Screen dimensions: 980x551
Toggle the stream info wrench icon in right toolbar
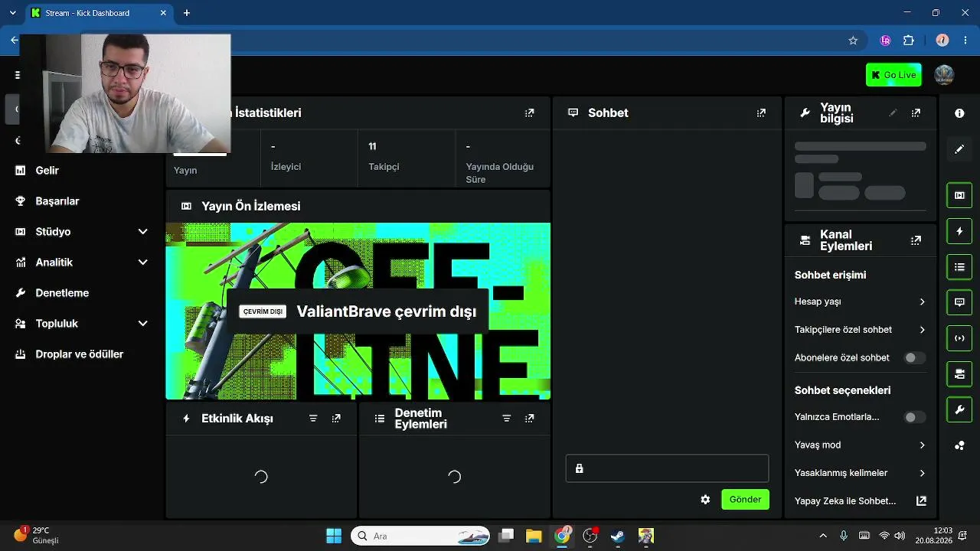pyautogui.click(x=959, y=410)
